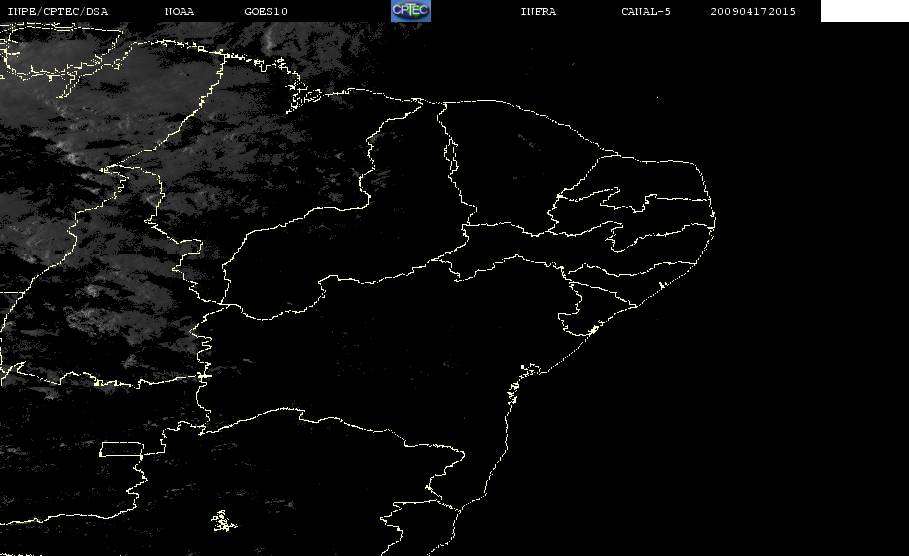Click the small white outlined feature in the lower left
The width and height of the screenshot is (909, 556).
(x=223, y=521)
